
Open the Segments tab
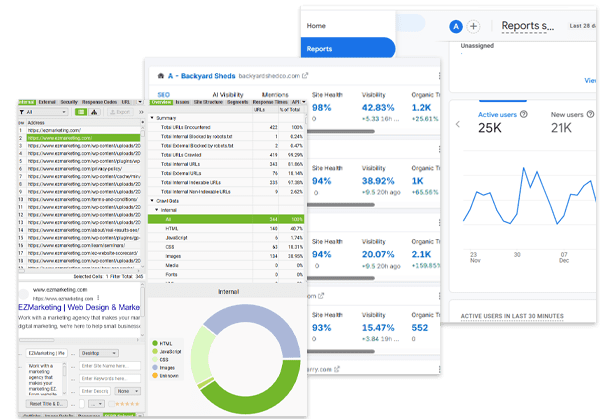[238, 102]
